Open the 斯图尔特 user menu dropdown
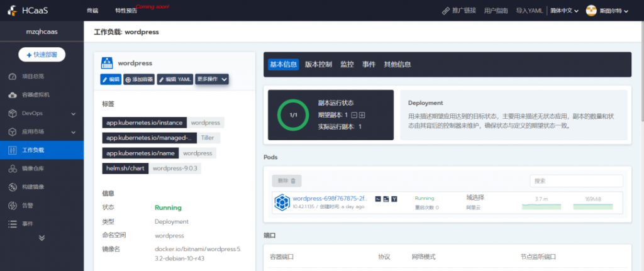This screenshot has width=644, height=271. [x=614, y=11]
